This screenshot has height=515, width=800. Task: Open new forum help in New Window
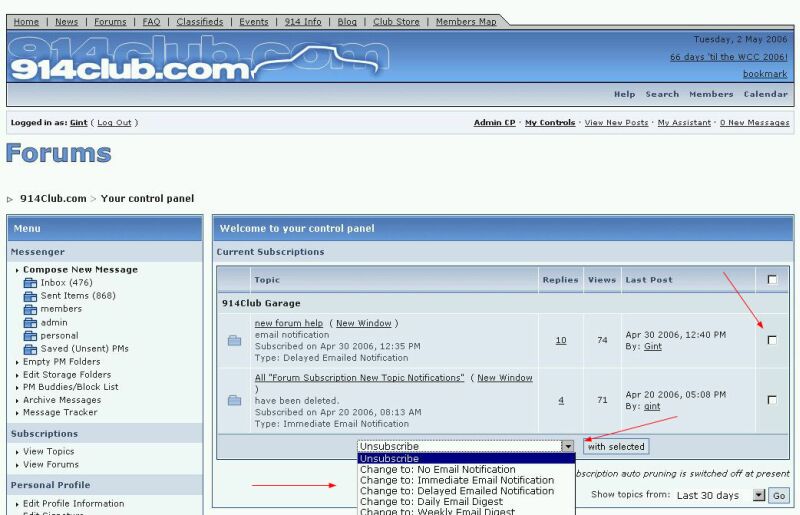[364, 323]
